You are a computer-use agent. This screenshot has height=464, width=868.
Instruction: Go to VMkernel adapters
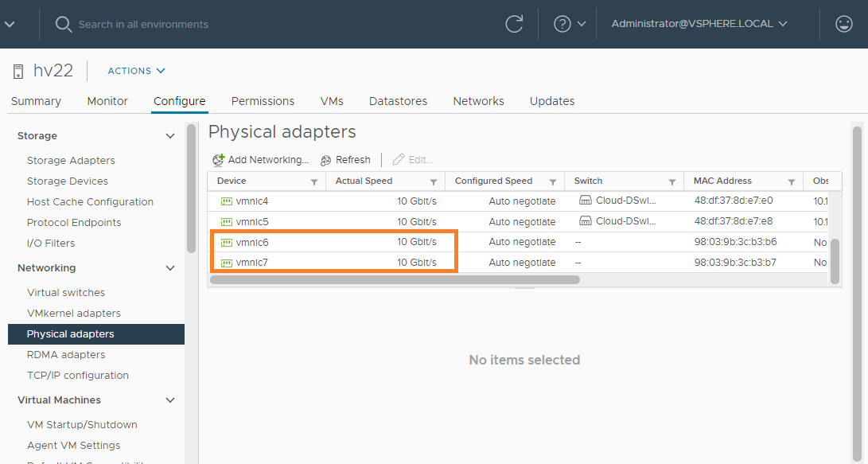pos(74,314)
